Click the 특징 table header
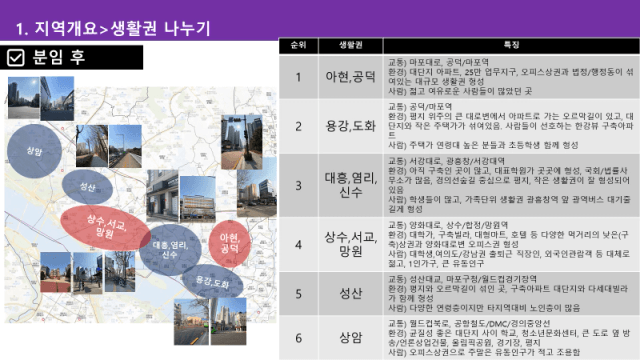The image size is (640, 360). [511, 45]
